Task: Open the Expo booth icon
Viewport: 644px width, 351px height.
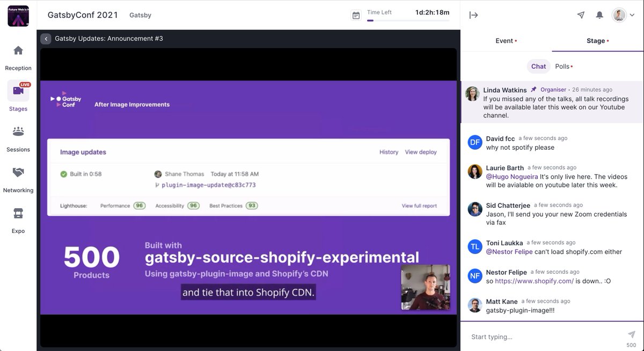Action: 18,213
